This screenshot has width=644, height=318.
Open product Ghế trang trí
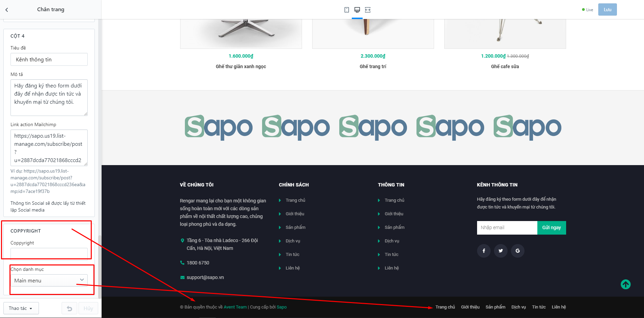[373, 66]
